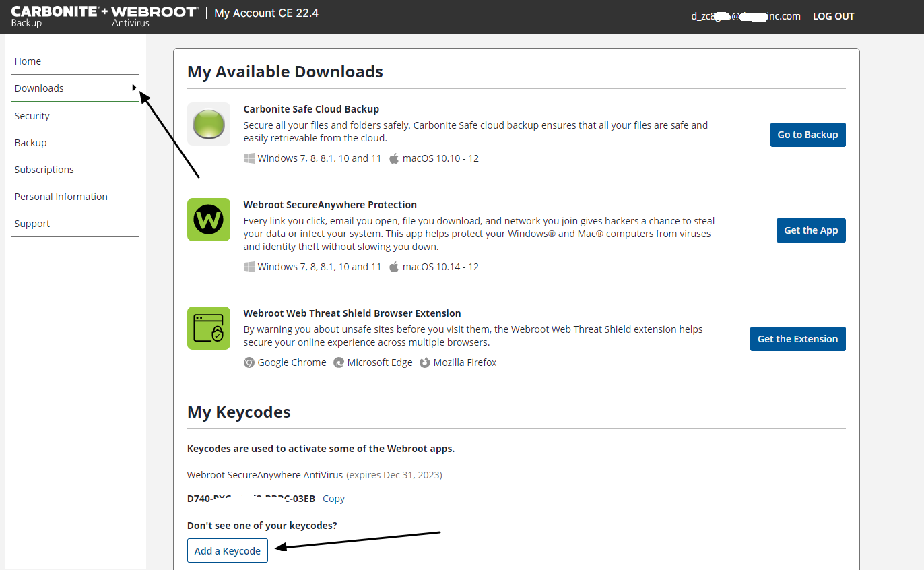
Task: Expand the Downloads menu arrow
Action: pyautogui.click(x=135, y=88)
